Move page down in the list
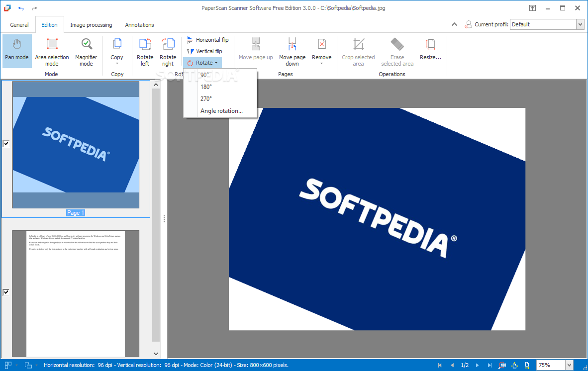Image resolution: width=588 pixels, height=371 pixels. point(292,52)
